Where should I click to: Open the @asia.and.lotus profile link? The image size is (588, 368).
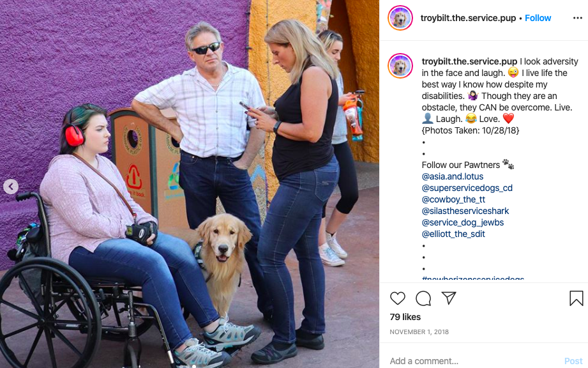click(x=452, y=176)
